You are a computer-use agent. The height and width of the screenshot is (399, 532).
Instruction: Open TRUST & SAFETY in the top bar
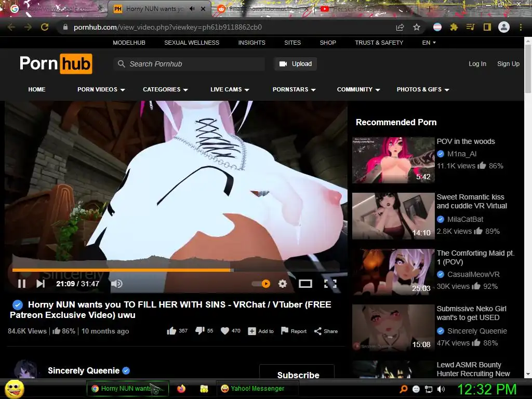coord(379,43)
